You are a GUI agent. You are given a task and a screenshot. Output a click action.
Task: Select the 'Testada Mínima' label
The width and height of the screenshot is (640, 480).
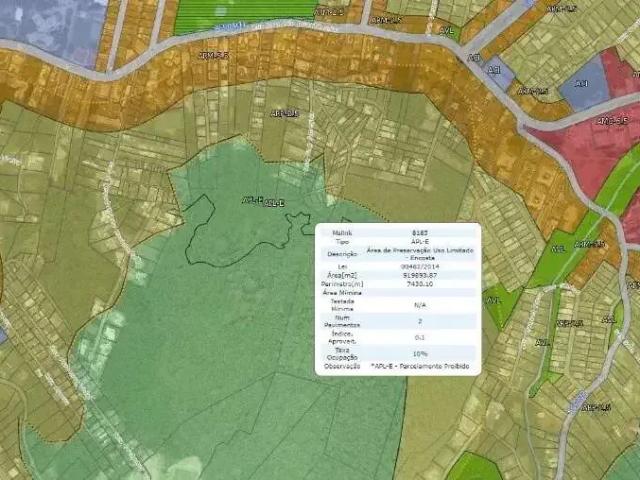tap(342, 305)
